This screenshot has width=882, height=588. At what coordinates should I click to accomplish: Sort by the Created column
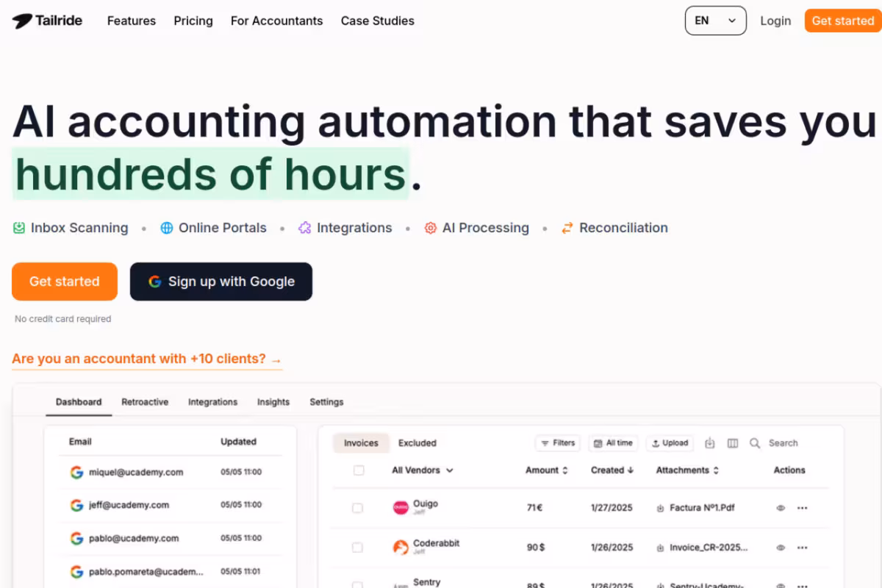[612, 470]
